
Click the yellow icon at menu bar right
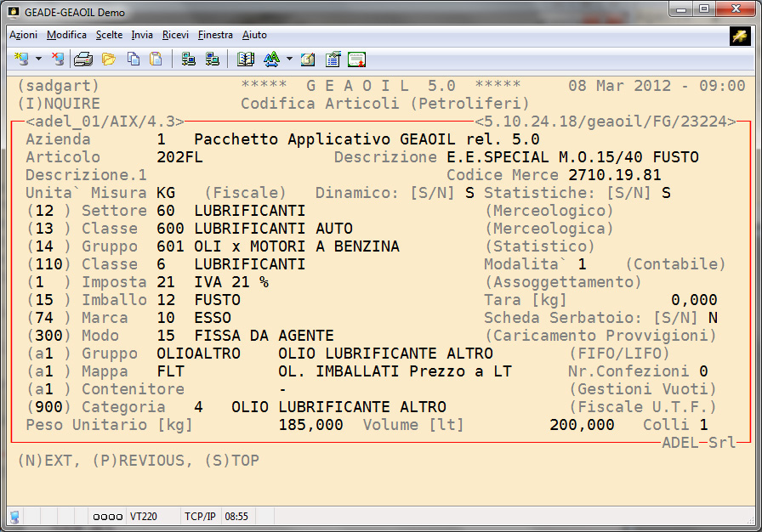[739, 36]
